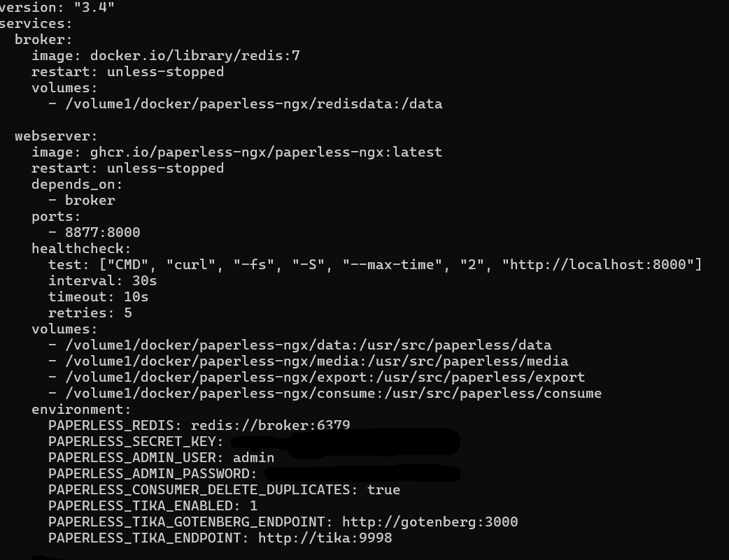
Task: Click the interval: 30s line
Action: [102, 280]
